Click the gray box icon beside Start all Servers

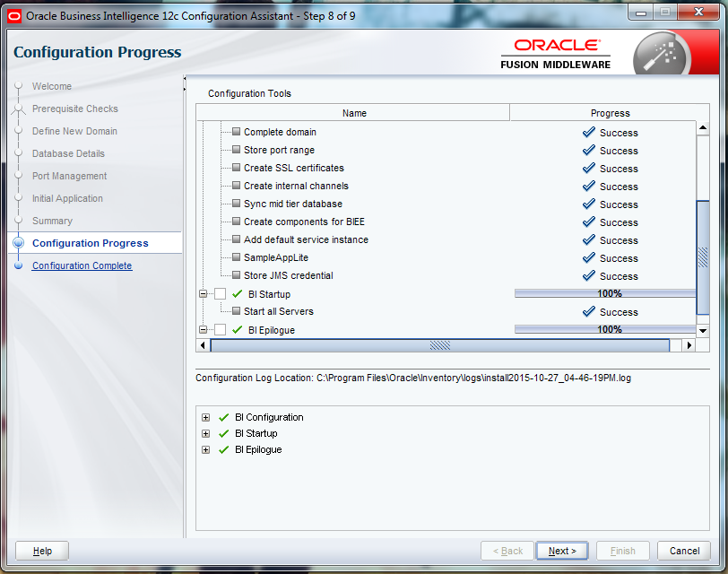[x=237, y=310]
